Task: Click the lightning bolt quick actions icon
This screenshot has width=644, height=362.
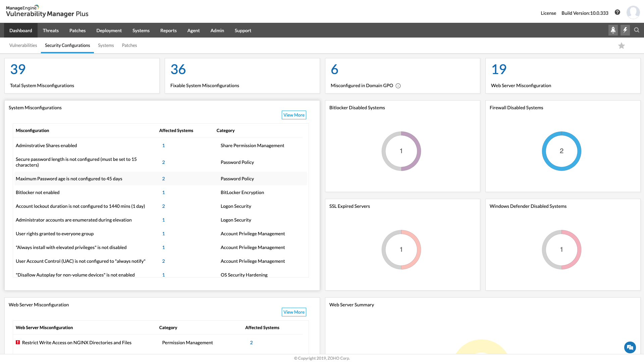Action: pyautogui.click(x=625, y=30)
